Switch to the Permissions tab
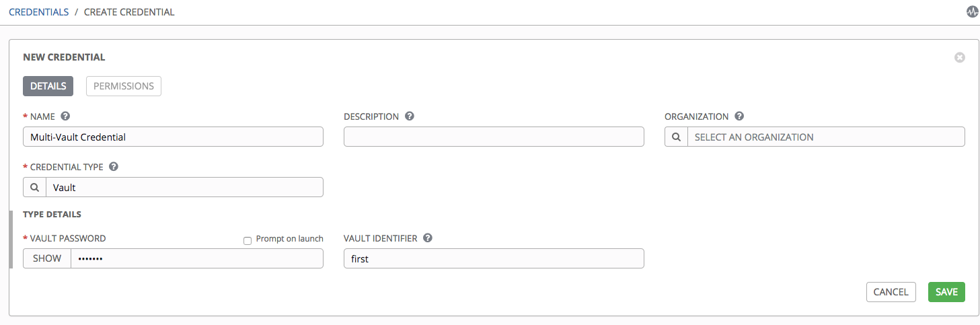The width and height of the screenshot is (980, 325). point(124,86)
